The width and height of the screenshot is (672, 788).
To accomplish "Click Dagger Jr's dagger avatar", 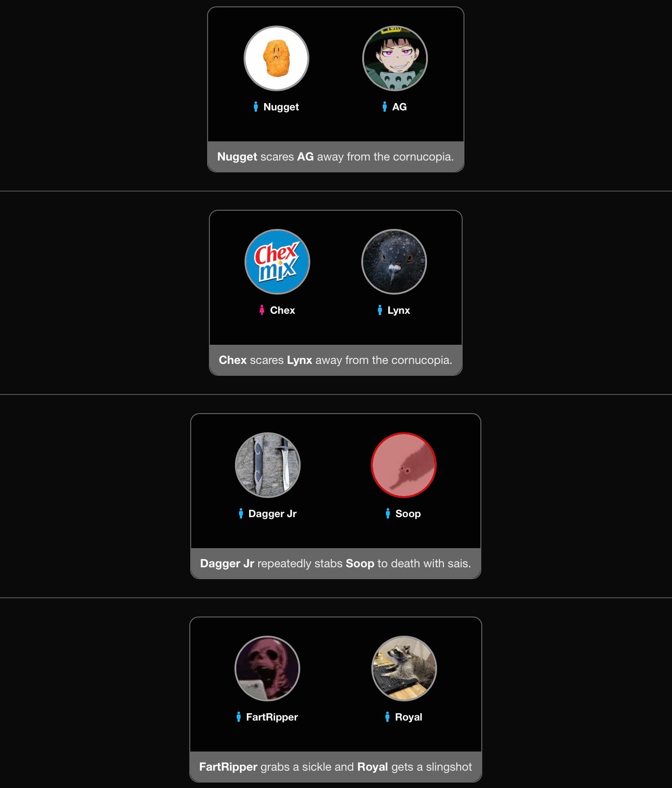I will (268, 465).
